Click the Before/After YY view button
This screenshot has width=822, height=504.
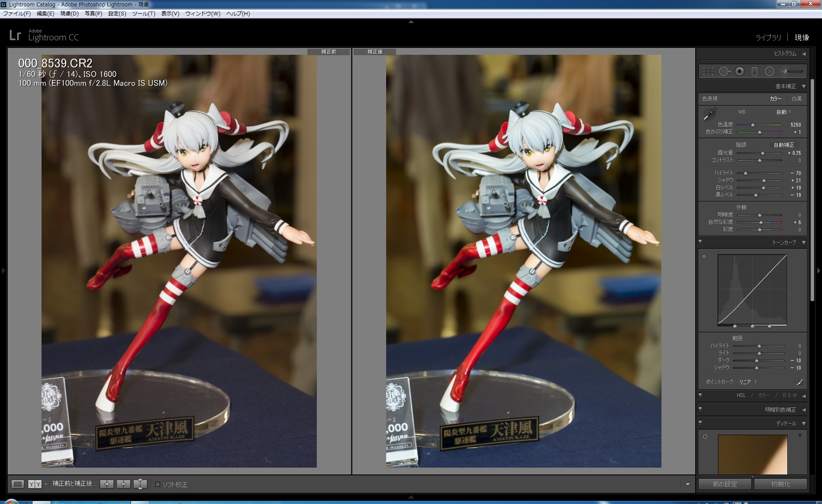click(x=35, y=484)
